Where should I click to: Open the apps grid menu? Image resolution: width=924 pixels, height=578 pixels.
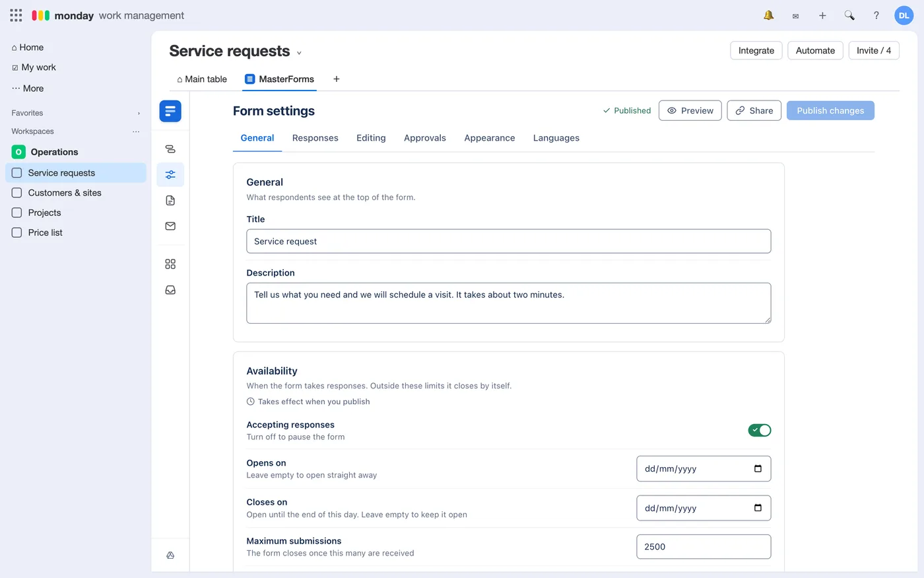16,15
